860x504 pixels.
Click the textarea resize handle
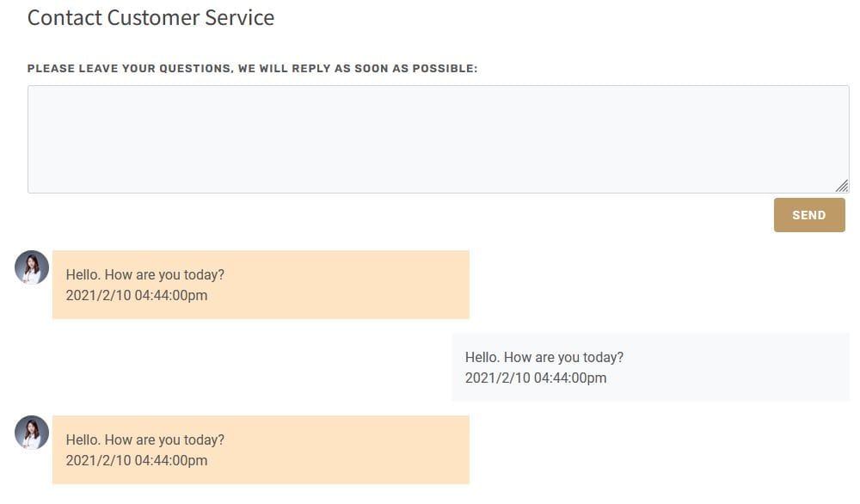[843, 185]
